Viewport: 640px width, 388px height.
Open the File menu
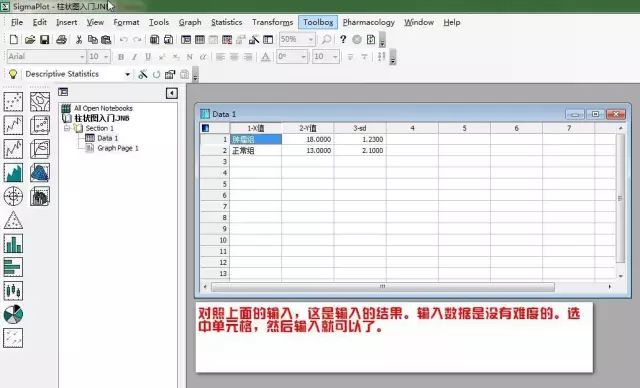tap(17, 22)
